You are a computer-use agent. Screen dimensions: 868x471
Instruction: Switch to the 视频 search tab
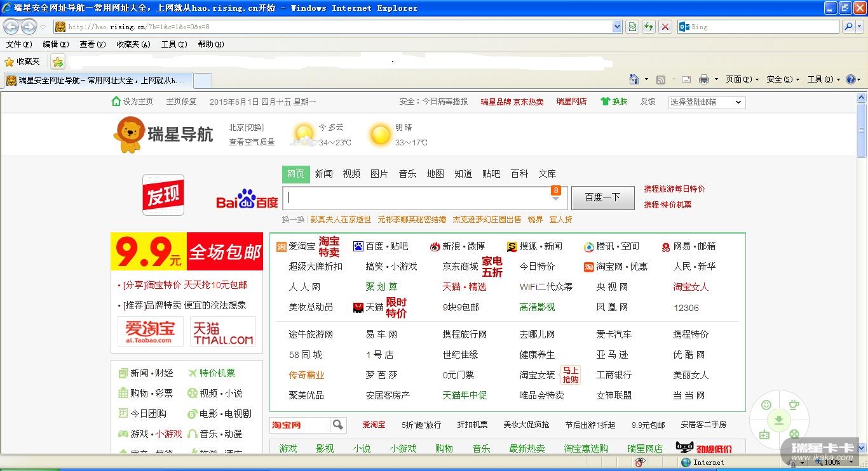351,174
